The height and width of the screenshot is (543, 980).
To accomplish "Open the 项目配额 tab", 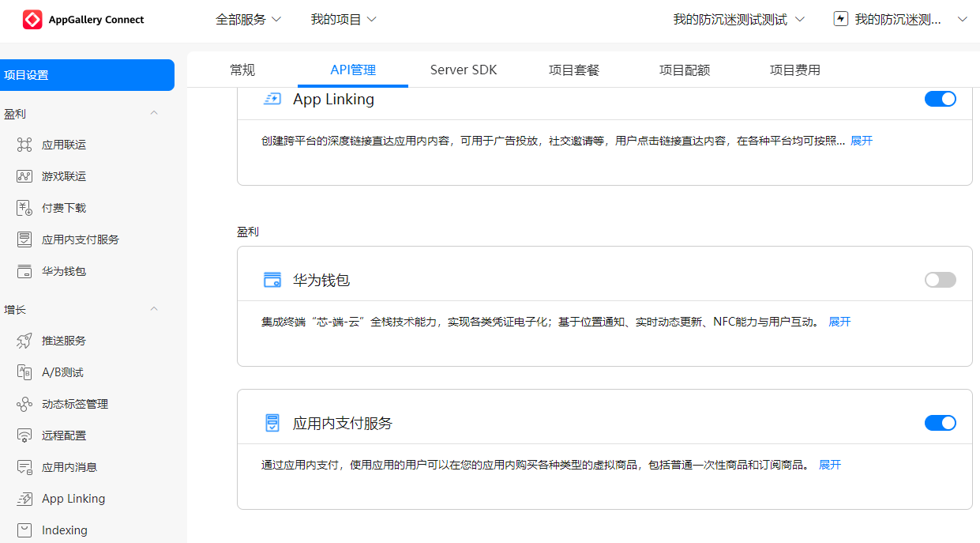I will 685,70.
